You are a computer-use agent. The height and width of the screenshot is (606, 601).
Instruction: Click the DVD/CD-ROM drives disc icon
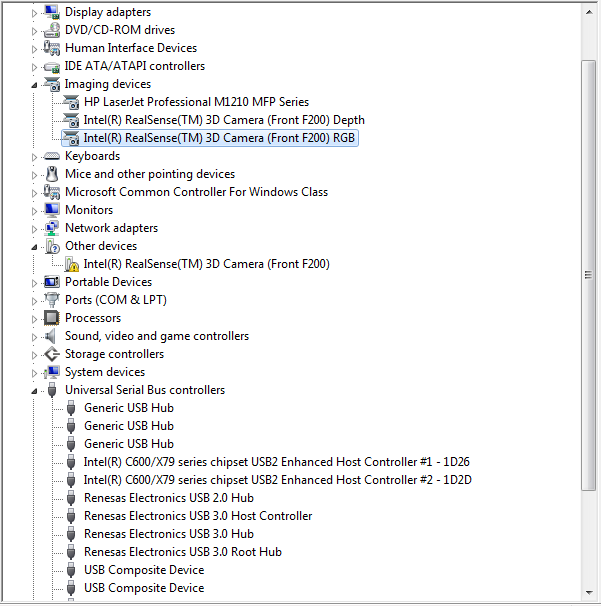52,30
